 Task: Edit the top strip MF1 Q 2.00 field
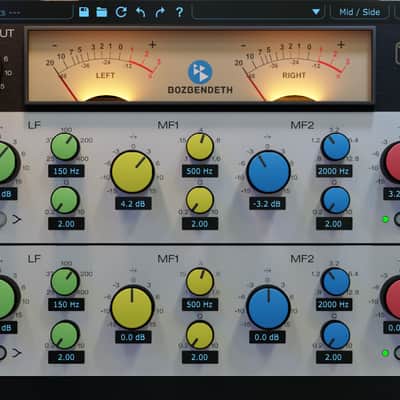click(200, 224)
